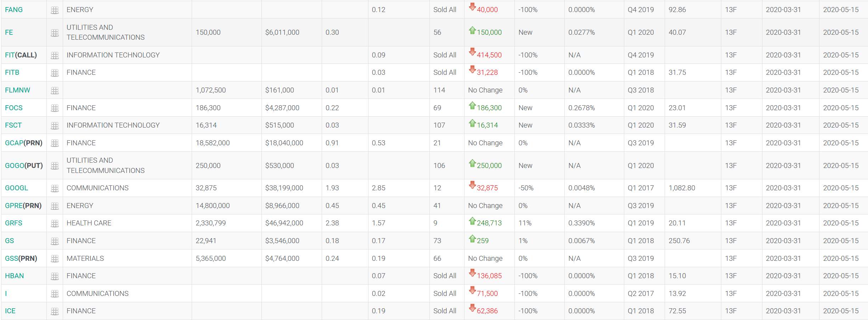Open the GCAP(PRN) ticker link
This screenshot has height=320, width=868.
pos(24,143)
